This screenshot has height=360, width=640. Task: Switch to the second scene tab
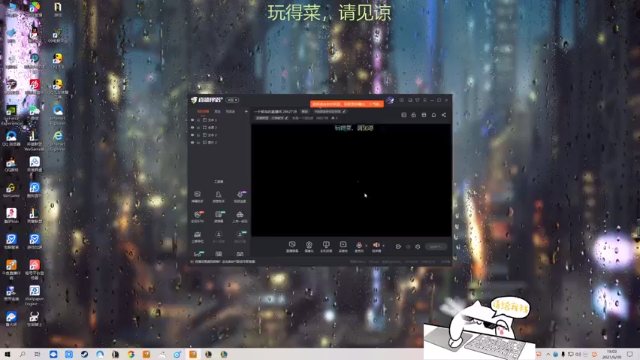(x=218, y=111)
